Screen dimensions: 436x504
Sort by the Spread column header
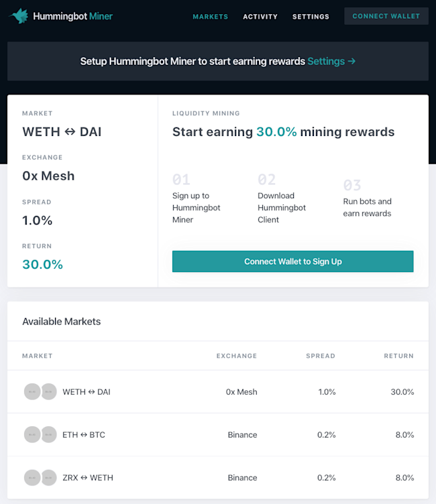point(321,356)
